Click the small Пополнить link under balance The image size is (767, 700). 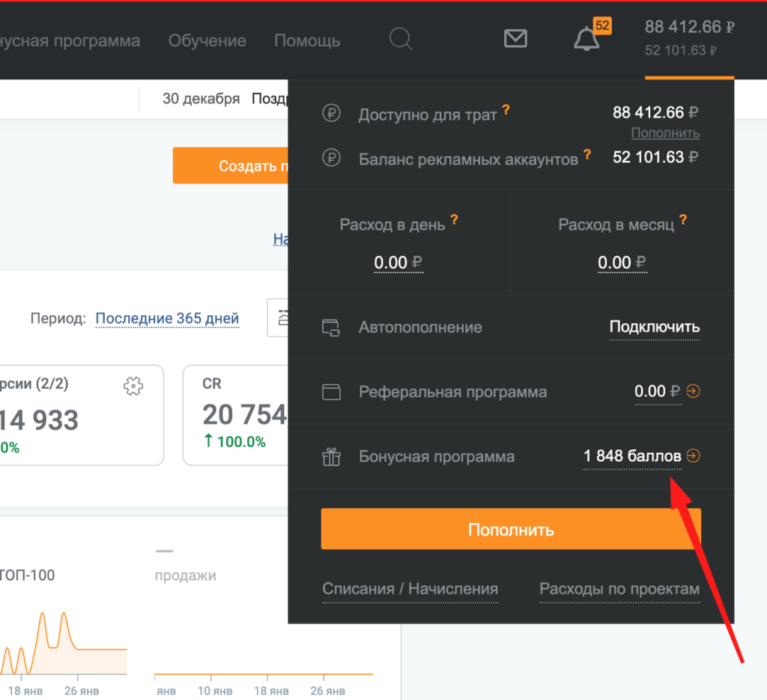click(665, 133)
